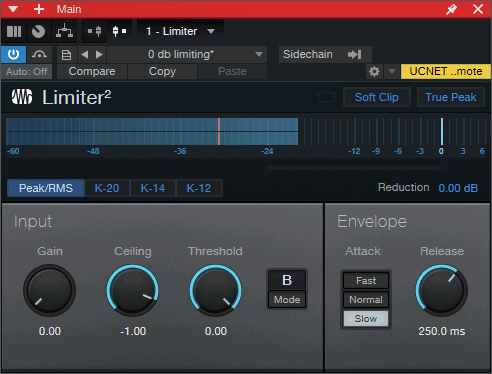Click the PreSonus logo icon

(x=22, y=97)
